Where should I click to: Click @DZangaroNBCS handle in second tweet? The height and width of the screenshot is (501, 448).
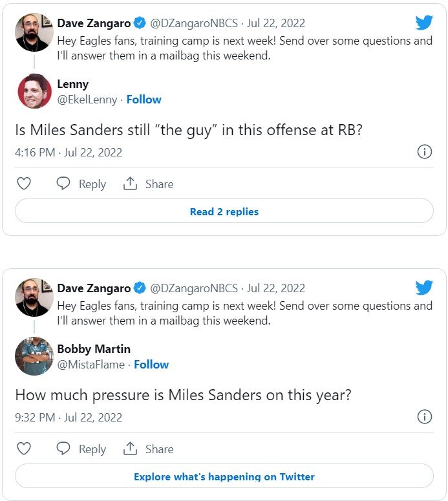pos(194,288)
